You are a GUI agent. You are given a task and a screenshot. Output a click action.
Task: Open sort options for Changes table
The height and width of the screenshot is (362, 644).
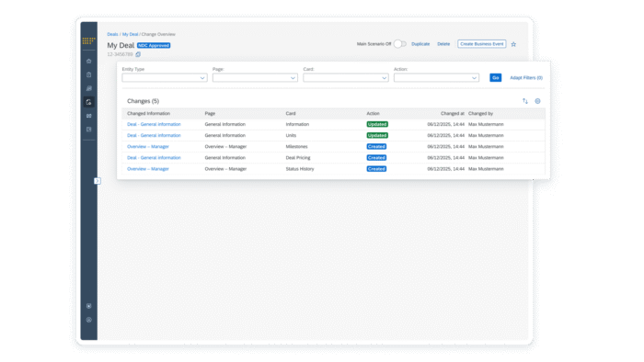525,101
